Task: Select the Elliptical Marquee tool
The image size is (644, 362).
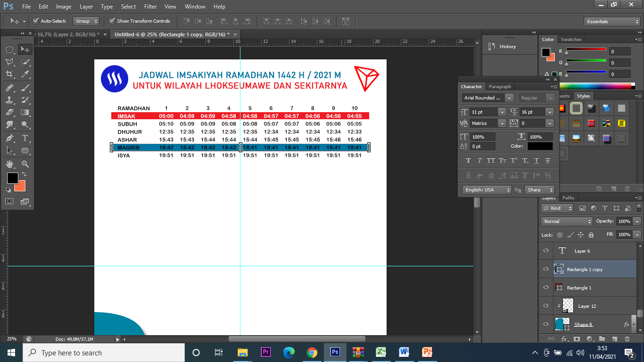Action: 9,49
